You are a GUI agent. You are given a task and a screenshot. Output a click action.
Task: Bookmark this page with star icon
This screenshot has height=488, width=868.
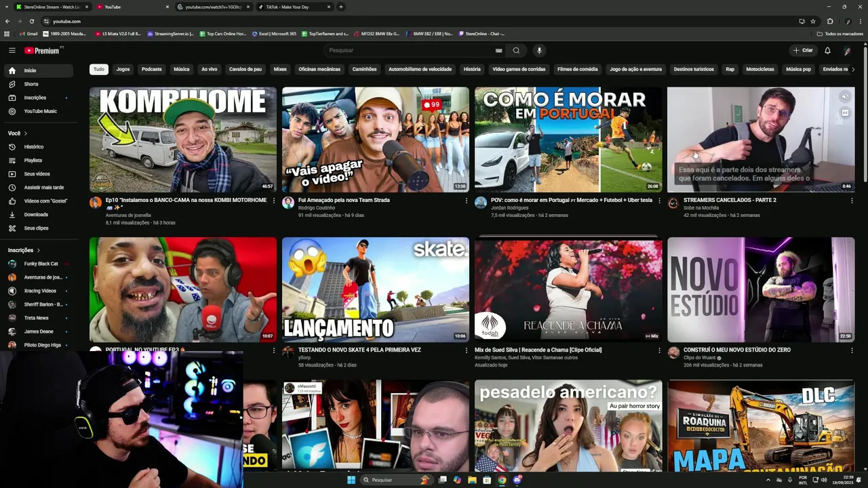pos(813,21)
